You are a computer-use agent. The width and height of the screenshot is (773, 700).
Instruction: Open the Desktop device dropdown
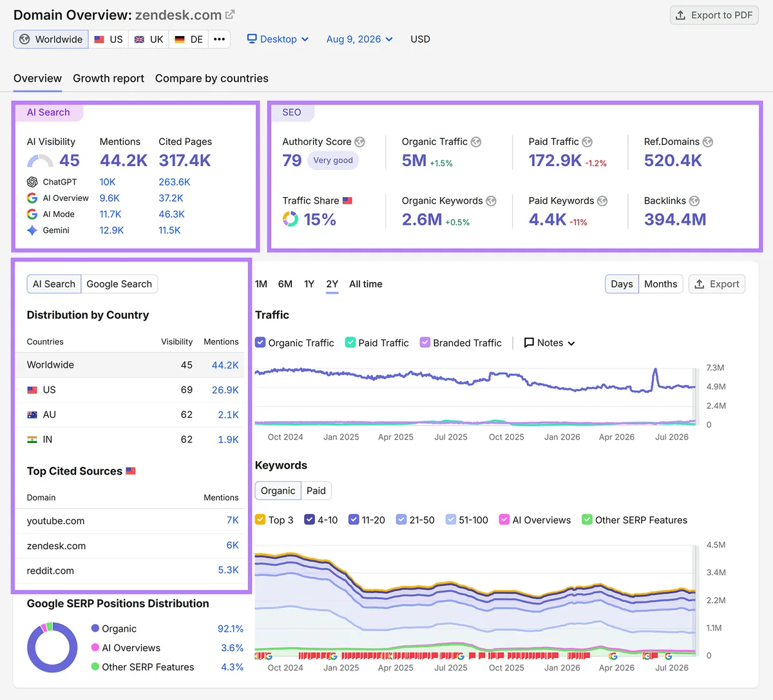(278, 39)
